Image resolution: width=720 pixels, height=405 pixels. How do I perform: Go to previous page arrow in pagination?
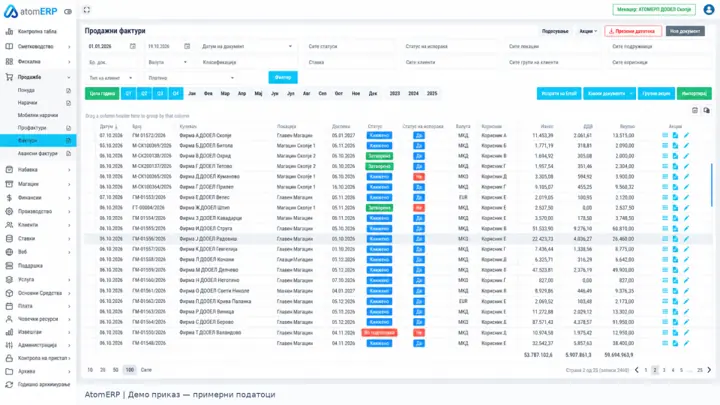click(636, 370)
